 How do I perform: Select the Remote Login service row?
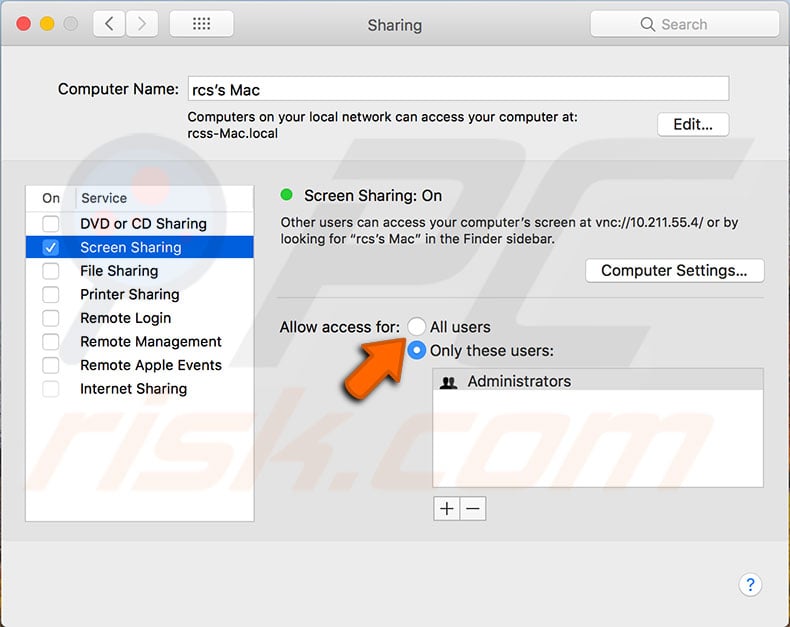tap(140, 318)
